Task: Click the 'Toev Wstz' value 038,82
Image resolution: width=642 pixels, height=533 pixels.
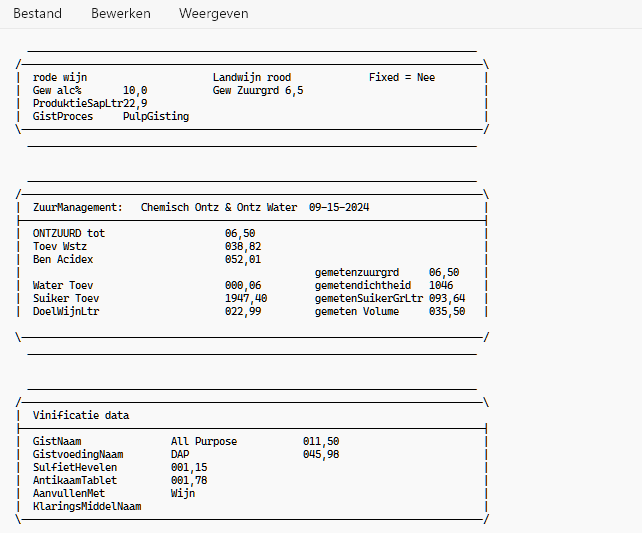Action: [x=243, y=246]
